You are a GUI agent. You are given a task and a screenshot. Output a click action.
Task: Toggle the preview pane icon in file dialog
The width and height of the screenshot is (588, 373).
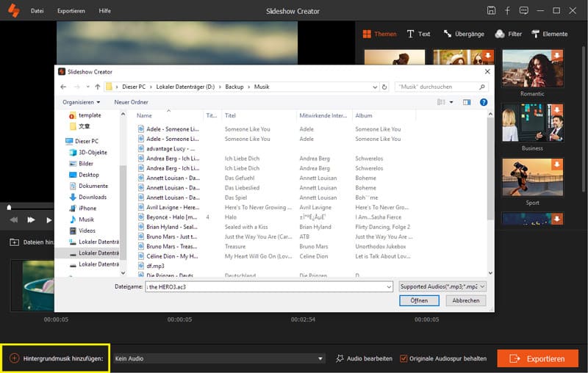pyautogui.click(x=466, y=102)
